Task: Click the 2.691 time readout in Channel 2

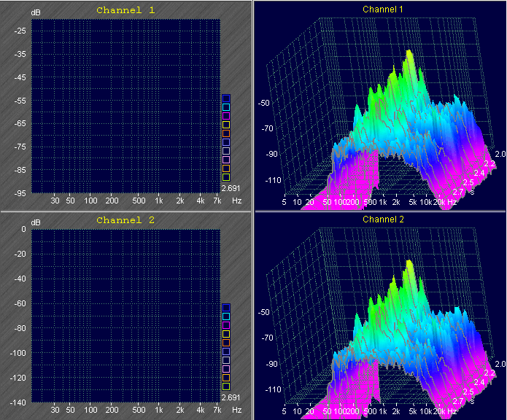Action: click(231, 397)
